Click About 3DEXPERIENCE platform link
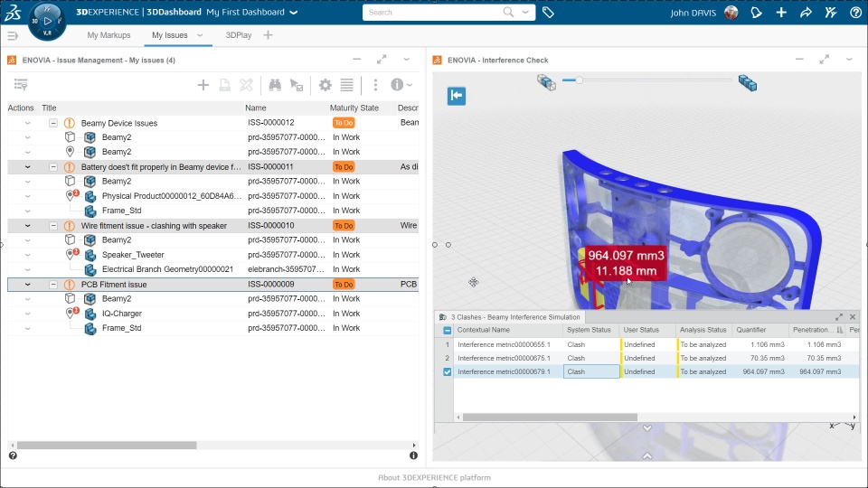The image size is (868, 488). pos(434,477)
